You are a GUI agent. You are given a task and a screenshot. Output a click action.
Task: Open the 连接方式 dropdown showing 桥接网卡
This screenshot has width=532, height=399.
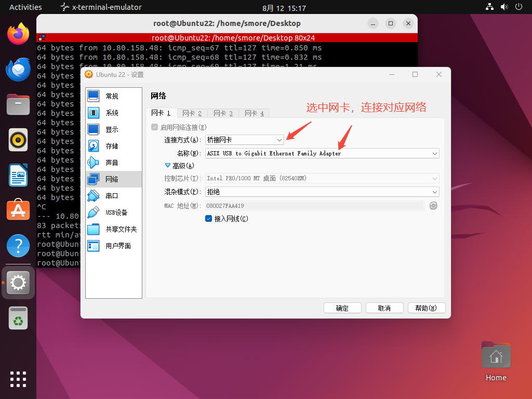click(x=244, y=140)
